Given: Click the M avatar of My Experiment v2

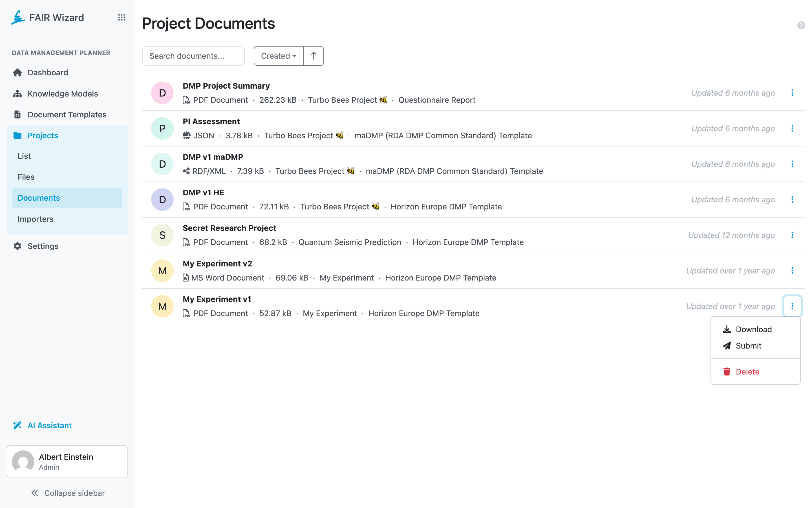Looking at the screenshot, I should point(162,271).
